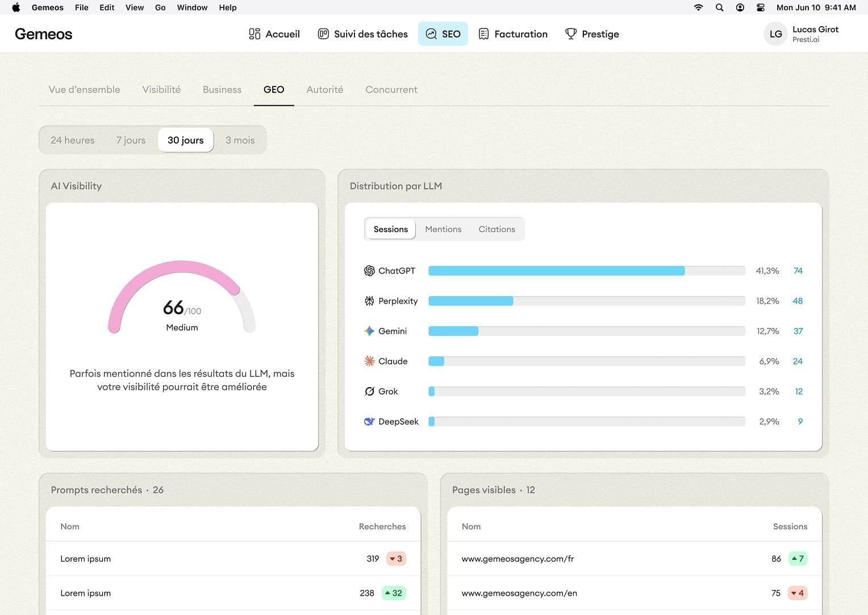Open Spotlight search icon
868x615 pixels.
719,7
